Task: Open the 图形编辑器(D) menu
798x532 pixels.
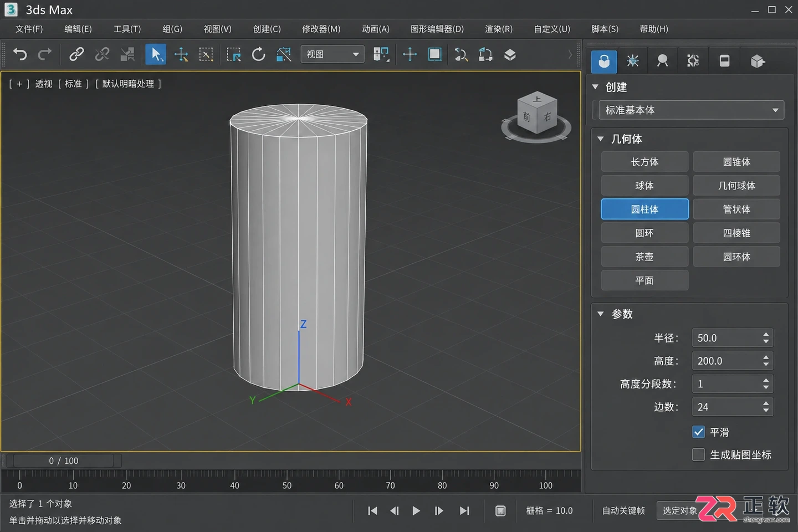Action: pyautogui.click(x=437, y=29)
